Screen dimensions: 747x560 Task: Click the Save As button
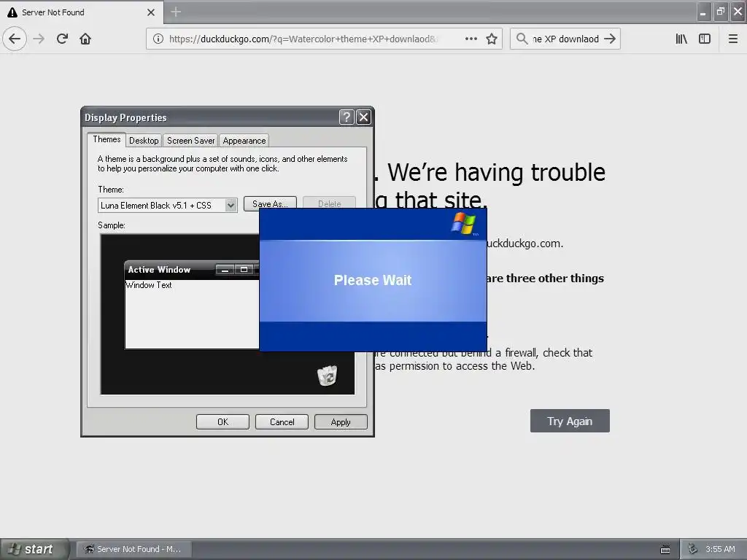pos(270,203)
